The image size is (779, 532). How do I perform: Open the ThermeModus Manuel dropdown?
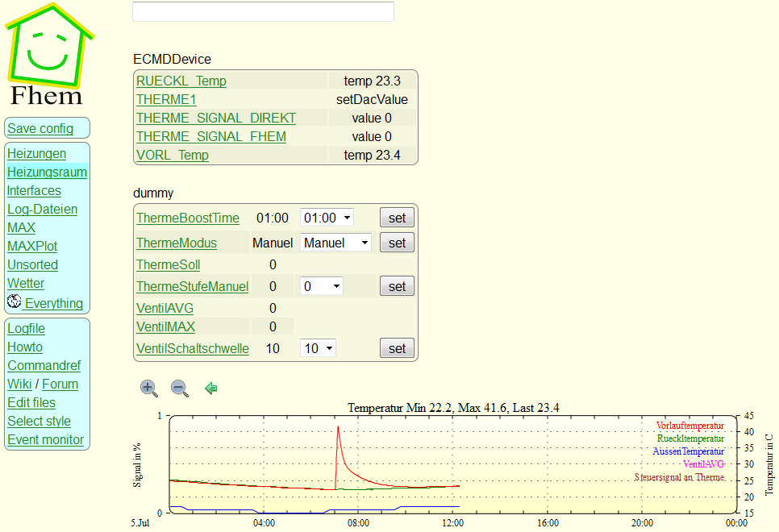pyautogui.click(x=335, y=243)
